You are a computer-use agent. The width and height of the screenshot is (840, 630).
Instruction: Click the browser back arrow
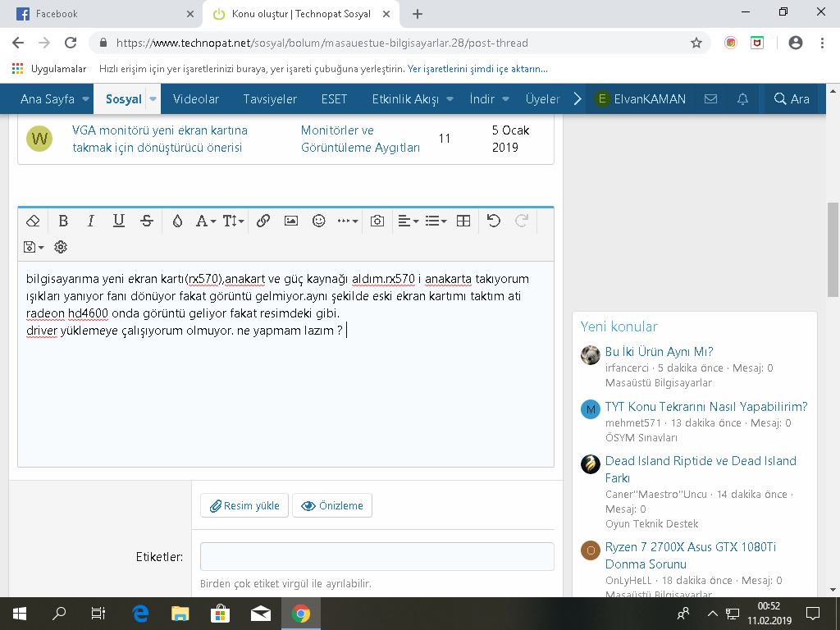pos(18,43)
